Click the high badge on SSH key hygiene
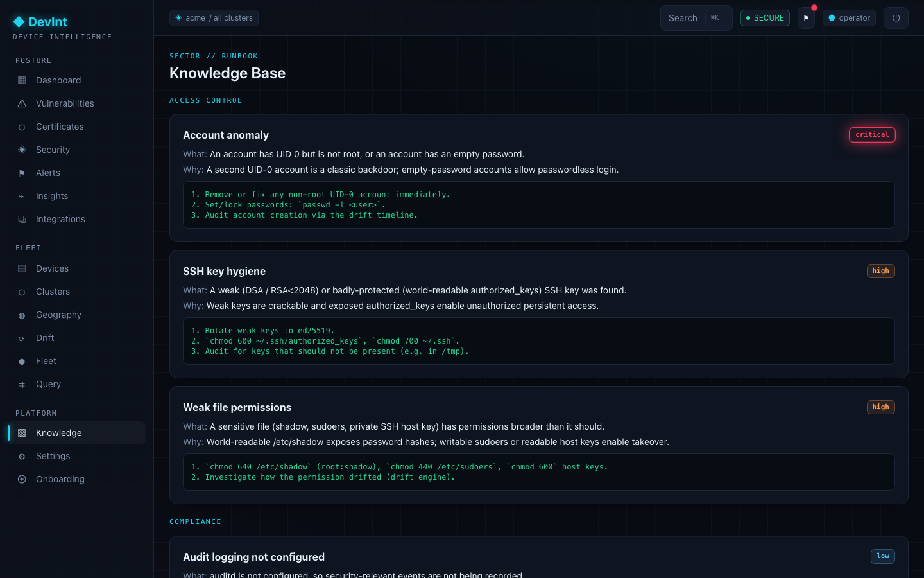Viewport: 924px width, 578px height. [x=880, y=271]
